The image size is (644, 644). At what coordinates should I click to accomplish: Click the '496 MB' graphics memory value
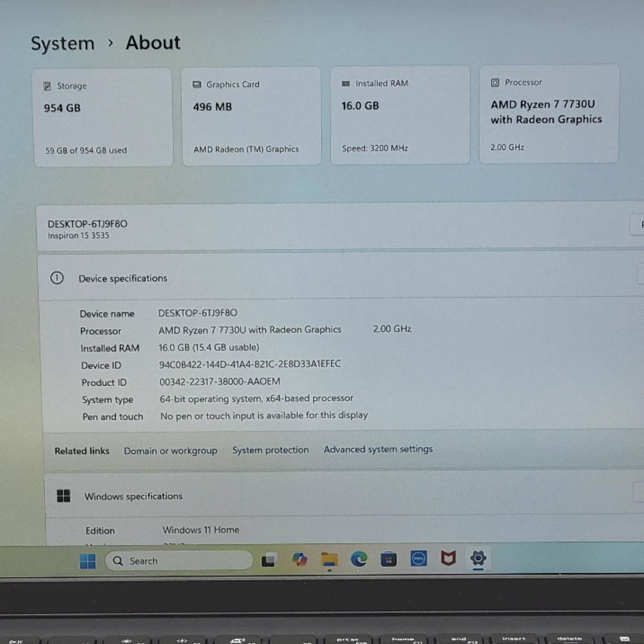point(213,107)
